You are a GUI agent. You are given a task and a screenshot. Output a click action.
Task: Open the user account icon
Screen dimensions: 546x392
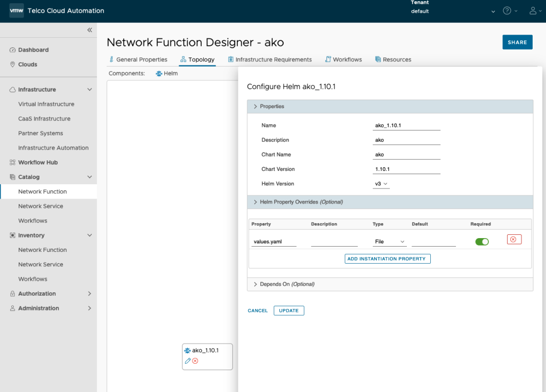click(533, 11)
